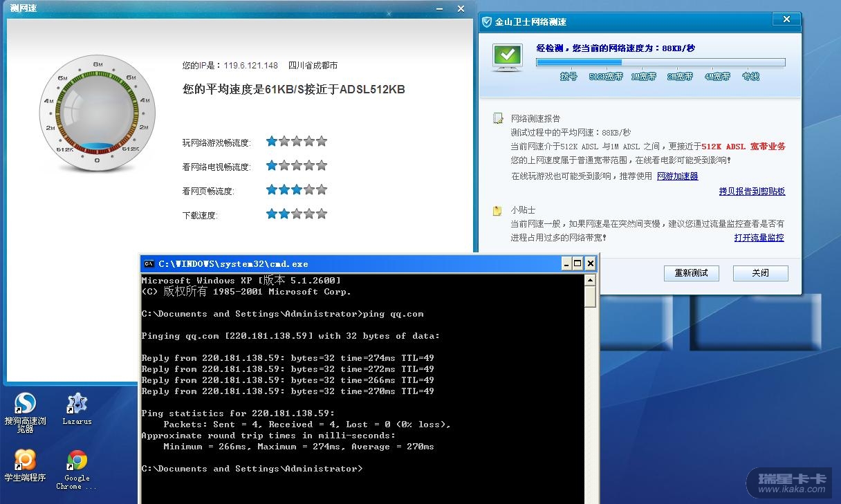Click the Kingsoft shield icon in title bar
This screenshot has height=504, width=841.
pos(487,21)
